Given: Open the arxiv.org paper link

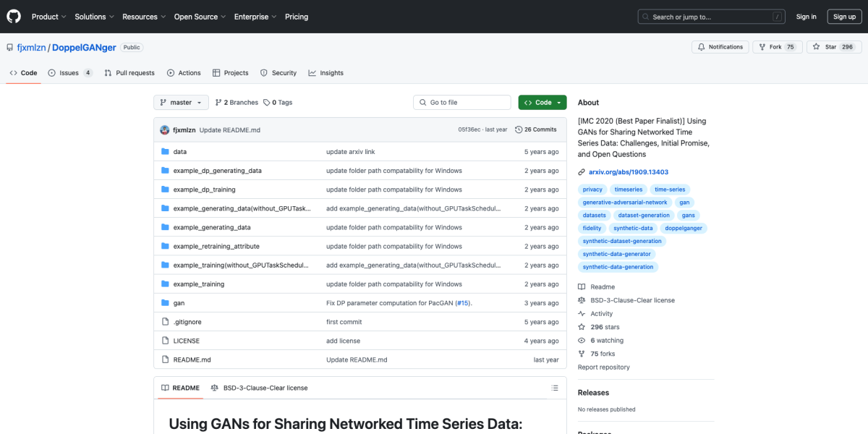Looking at the screenshot, I should 629,172.
